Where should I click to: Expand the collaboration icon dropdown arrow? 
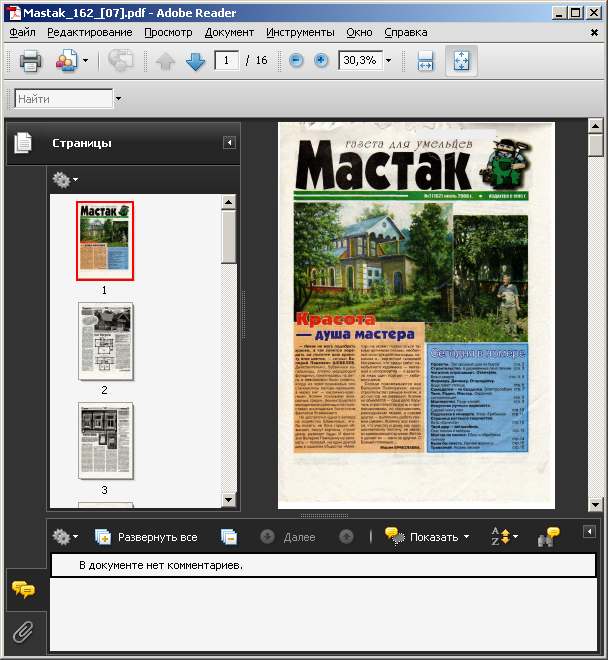coord(85,61)
